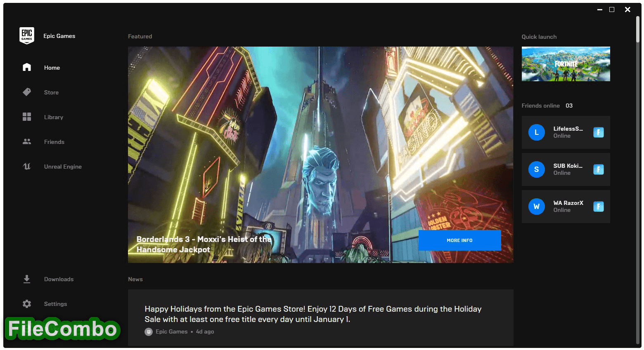Screen dimensions: 644x350
Task: Click the Store price tag icon
Action: pos(27,92)
